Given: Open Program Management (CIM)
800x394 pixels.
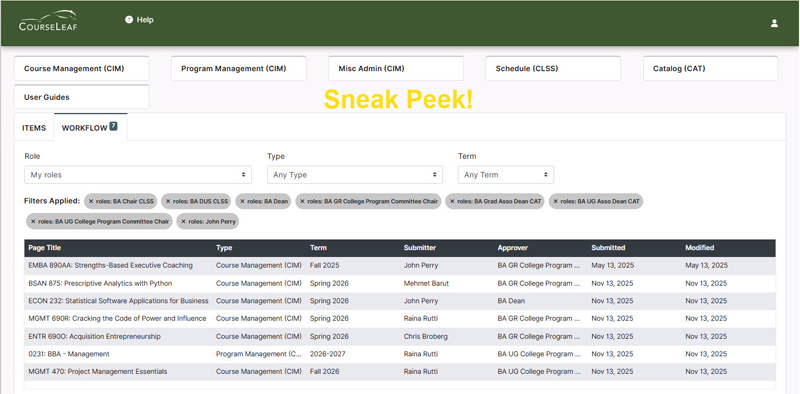Looking at the screenshot, I should pos(239,68).
